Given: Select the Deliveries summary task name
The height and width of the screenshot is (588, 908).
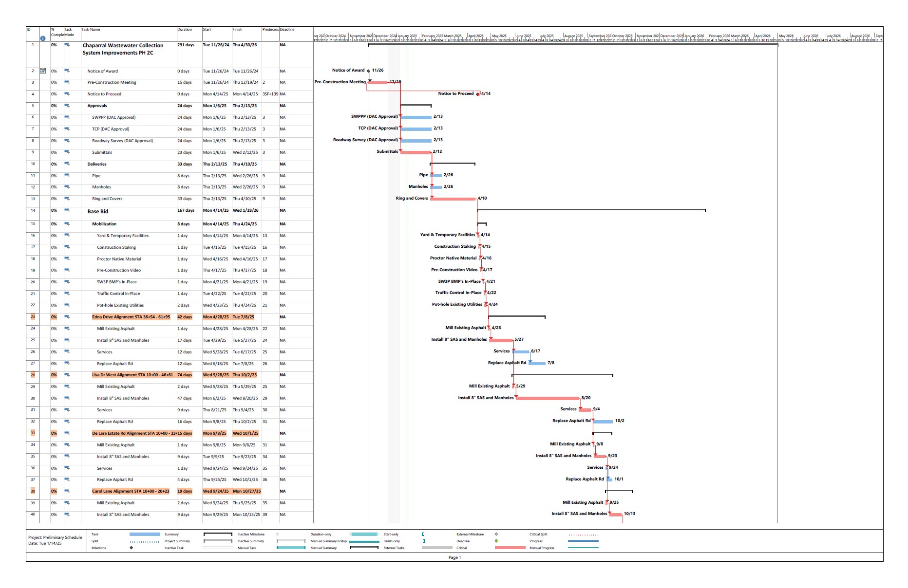Looking at the screenshot, I should (x=97, y=164).
